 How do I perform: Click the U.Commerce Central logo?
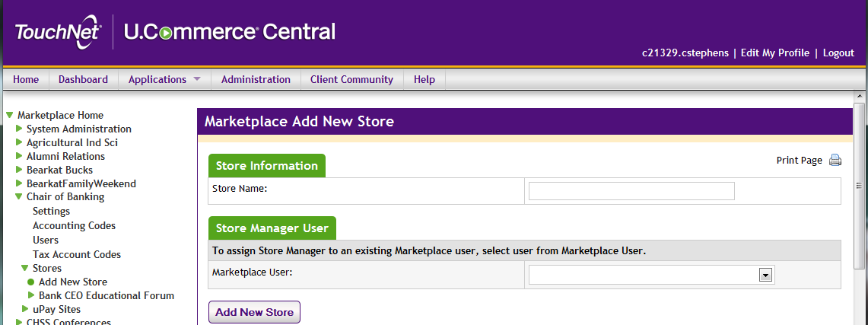point(230,31)
